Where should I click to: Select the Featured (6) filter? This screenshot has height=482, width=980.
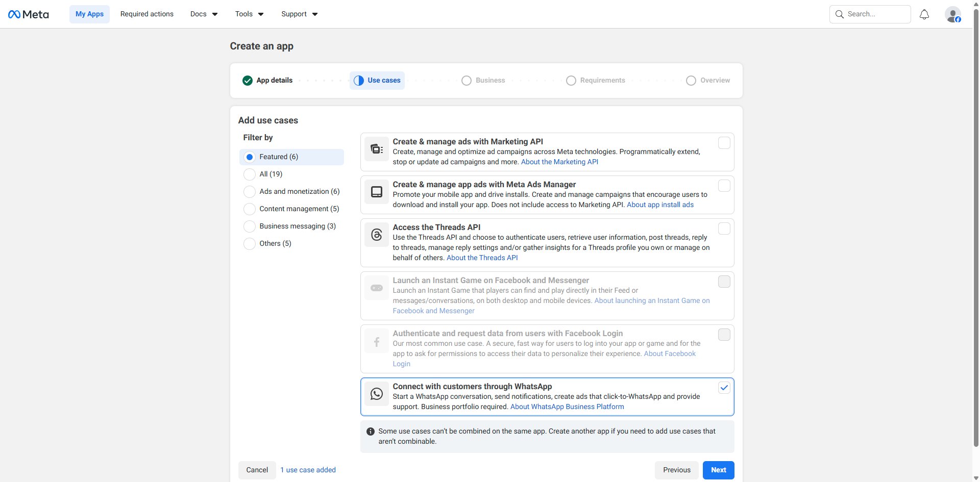[x=291, y=157]
